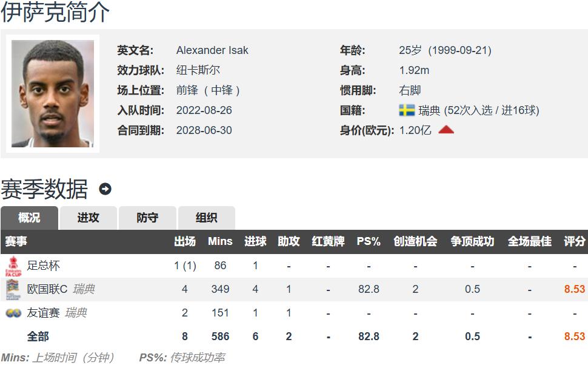
Task: Open Alexander Isak's player photo
Action: 53,93
